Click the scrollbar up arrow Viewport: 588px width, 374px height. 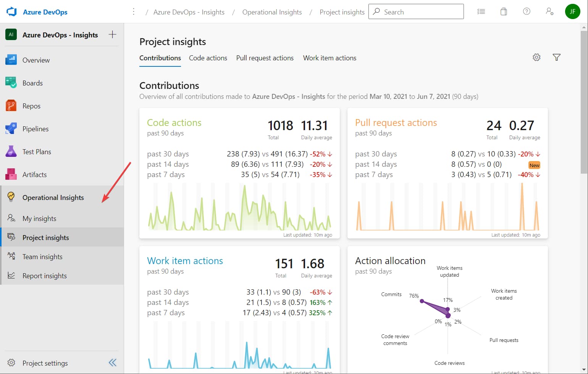coord(584,27)
